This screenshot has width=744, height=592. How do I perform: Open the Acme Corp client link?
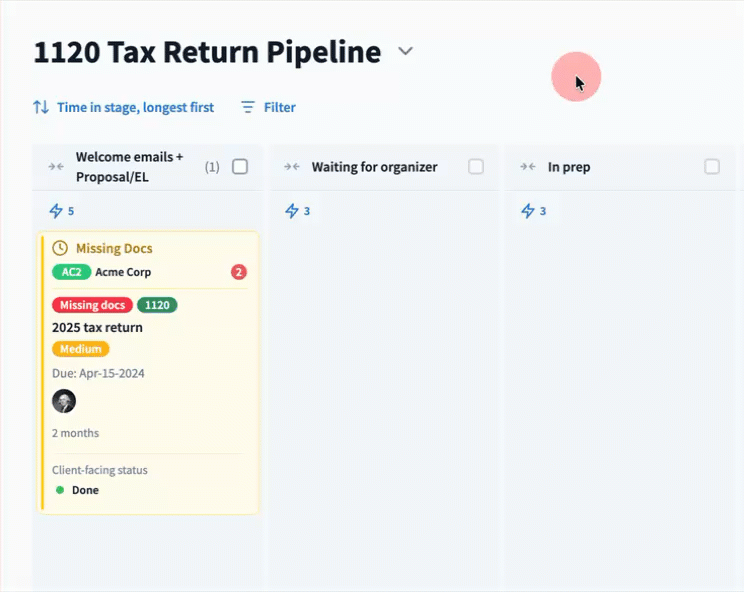tap(123, 272)
